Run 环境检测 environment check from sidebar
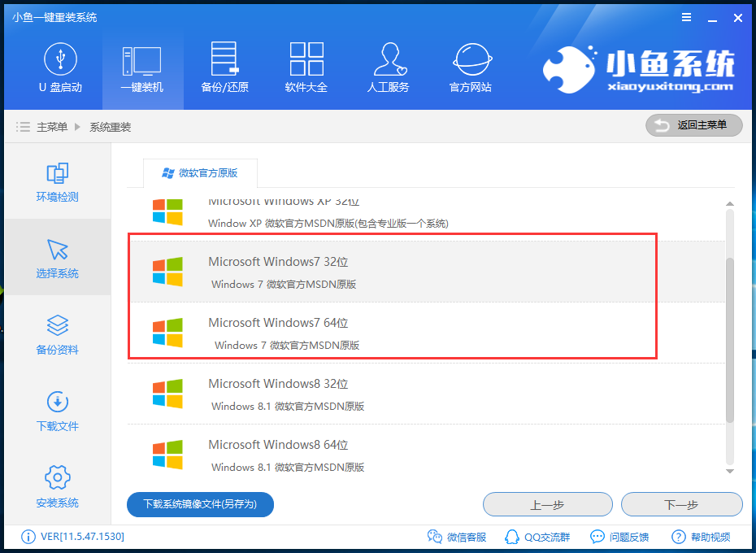 (x=58, y=183)
